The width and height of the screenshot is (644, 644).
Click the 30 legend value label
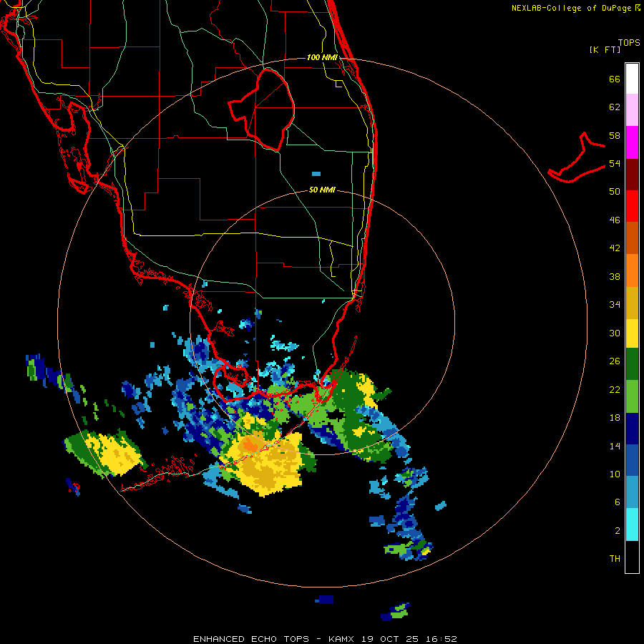tap(615, 333)
